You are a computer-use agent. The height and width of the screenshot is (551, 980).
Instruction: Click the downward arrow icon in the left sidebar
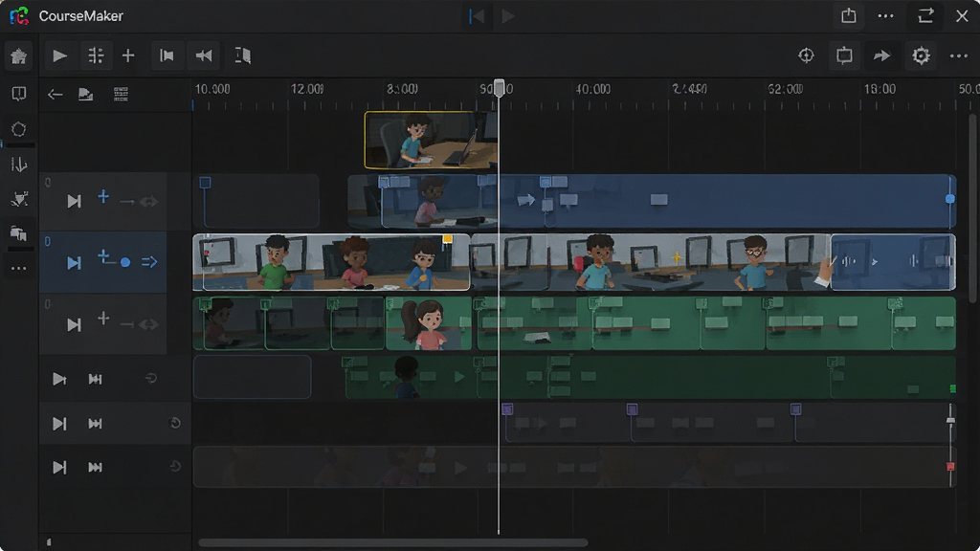(x=19, y=165)
